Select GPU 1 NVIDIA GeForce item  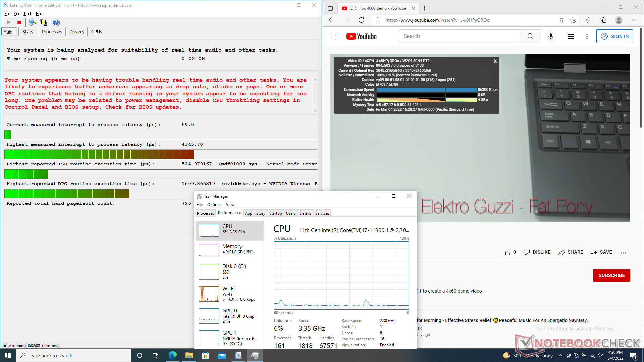pyautogui.click(x=230, y=338)
